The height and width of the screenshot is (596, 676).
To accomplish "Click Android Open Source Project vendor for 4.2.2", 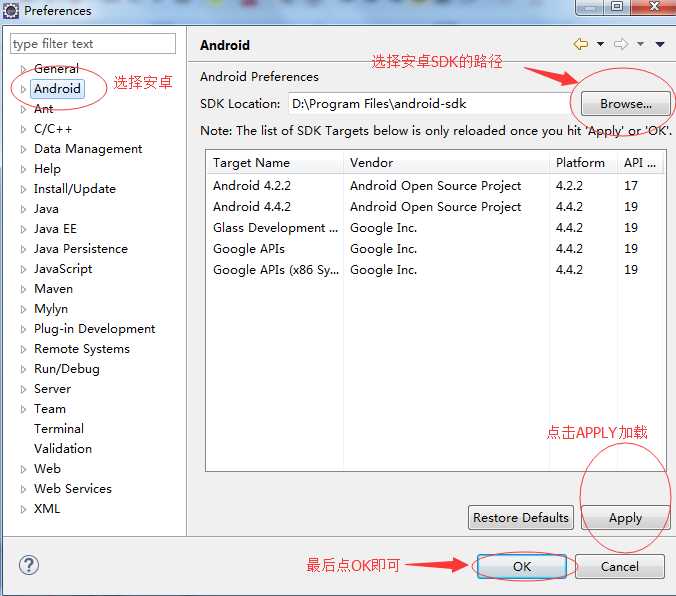I will point(435,186).
